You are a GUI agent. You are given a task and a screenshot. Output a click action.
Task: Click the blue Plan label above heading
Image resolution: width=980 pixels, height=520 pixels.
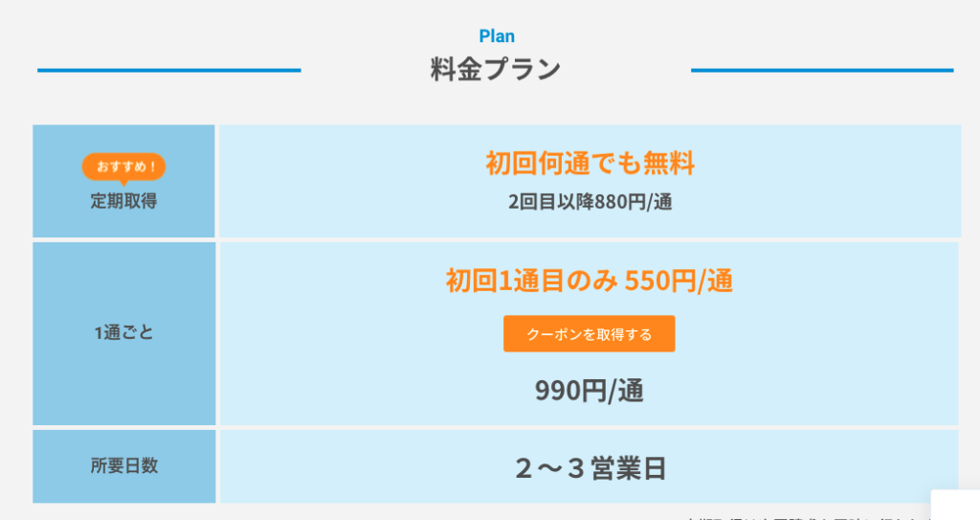pos(497,36)
